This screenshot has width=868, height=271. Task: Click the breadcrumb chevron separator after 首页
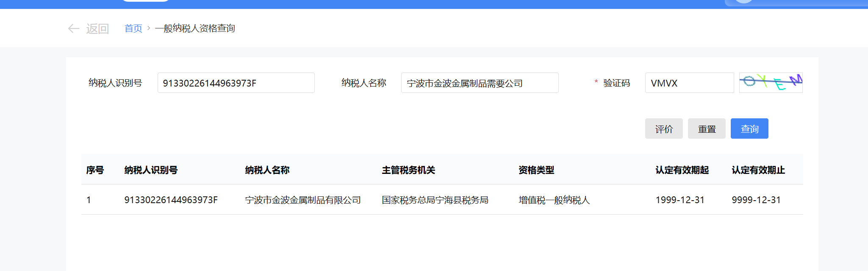click(x=149, y=28)
